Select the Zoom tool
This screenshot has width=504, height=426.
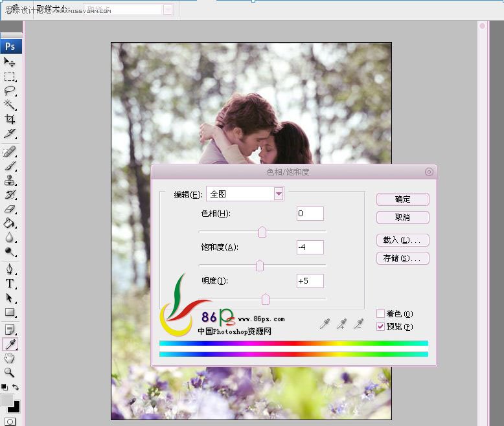point(9,372)
